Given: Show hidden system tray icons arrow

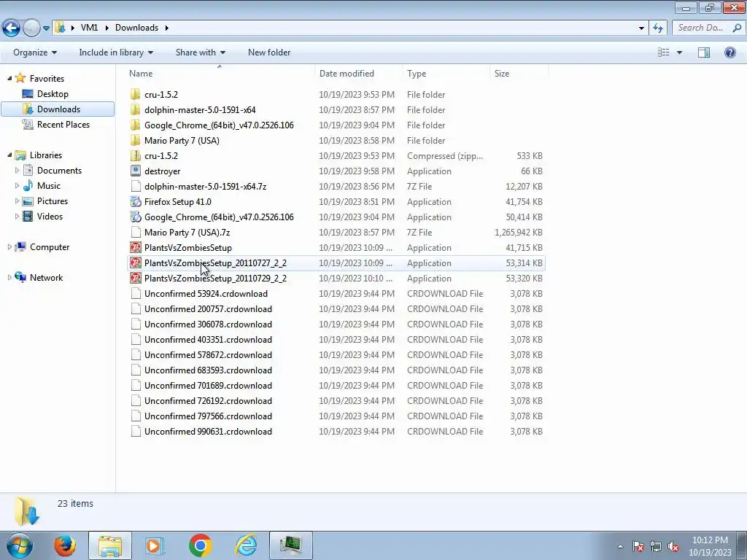Looking at the screenshot, I should click(620, 546).
